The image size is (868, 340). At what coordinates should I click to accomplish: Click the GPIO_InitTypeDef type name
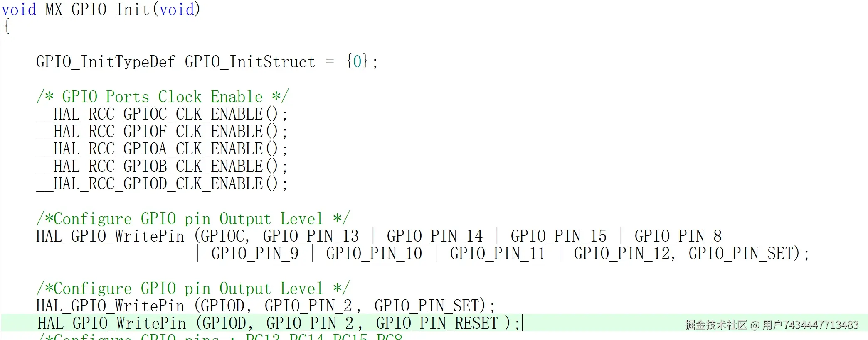[106, 62]
